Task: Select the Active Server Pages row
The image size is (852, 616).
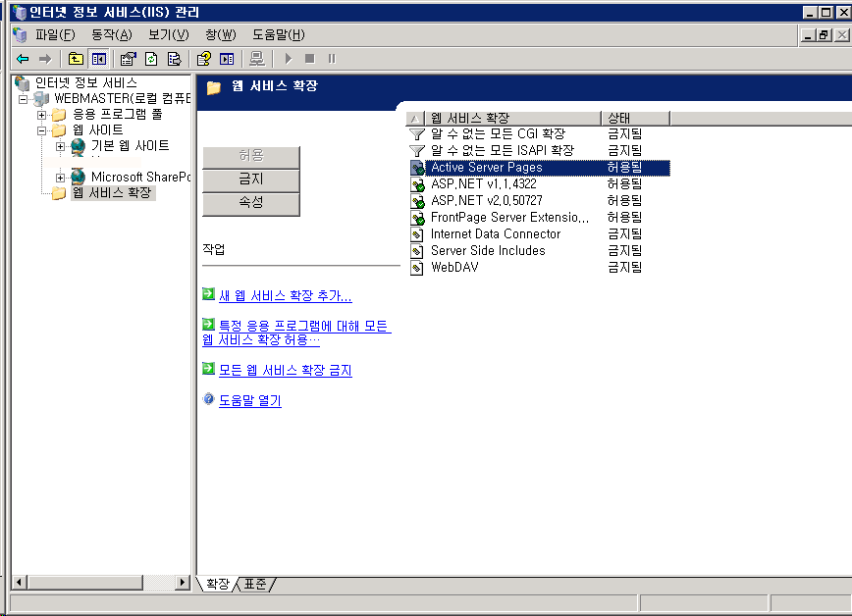Action: click(540, 168)
